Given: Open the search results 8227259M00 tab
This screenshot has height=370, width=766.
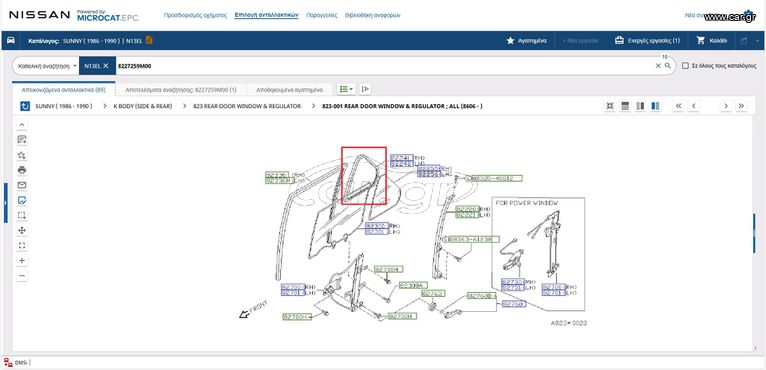Looking at the screenshot, I should (181, 90).
